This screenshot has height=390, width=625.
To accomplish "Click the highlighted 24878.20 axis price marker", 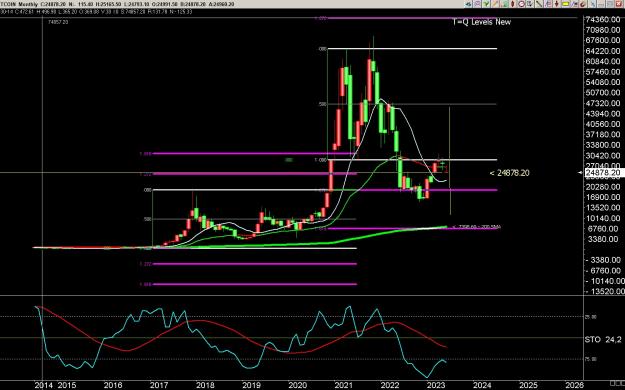I will click(x=603, y=173).
